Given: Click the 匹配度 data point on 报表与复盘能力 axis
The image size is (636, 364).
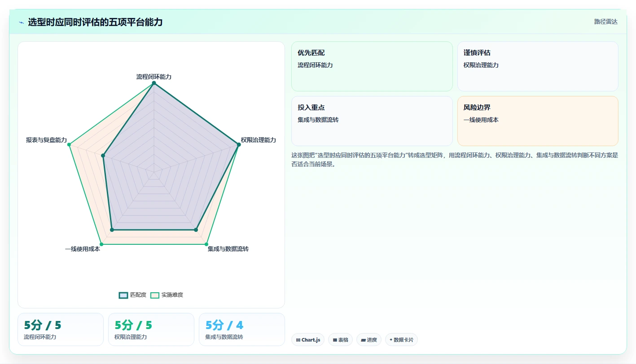Looking at the screenshot, I should [x=103, y=156].
